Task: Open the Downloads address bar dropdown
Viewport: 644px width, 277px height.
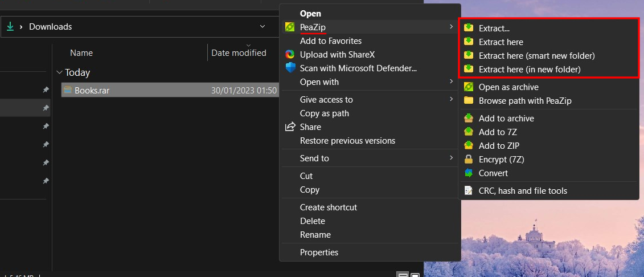Action: (x=262, y=27)
